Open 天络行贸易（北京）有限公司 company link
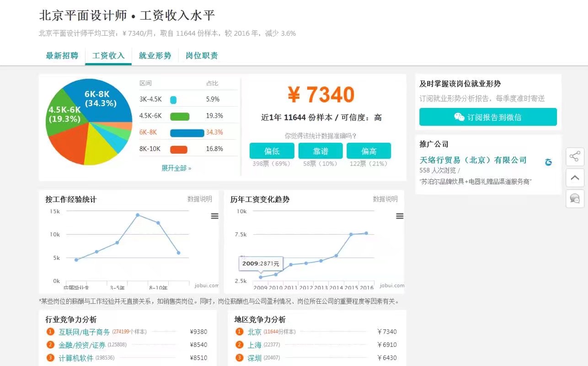Screen dimensions: 588x366 coord(473,160)
